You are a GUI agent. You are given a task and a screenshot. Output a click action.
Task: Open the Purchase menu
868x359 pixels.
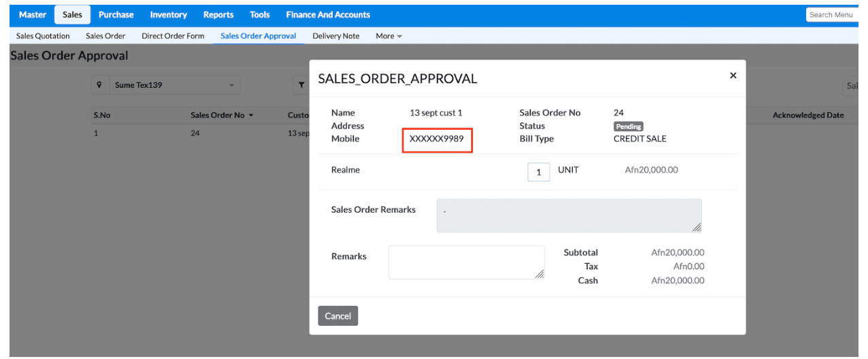point(116,14)
